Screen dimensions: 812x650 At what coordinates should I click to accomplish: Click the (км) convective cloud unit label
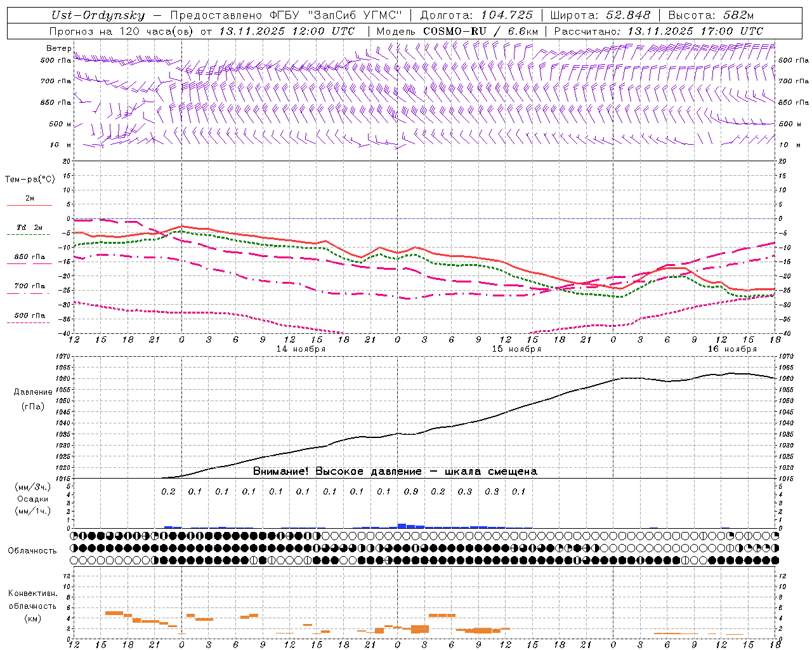pos(33,618)
